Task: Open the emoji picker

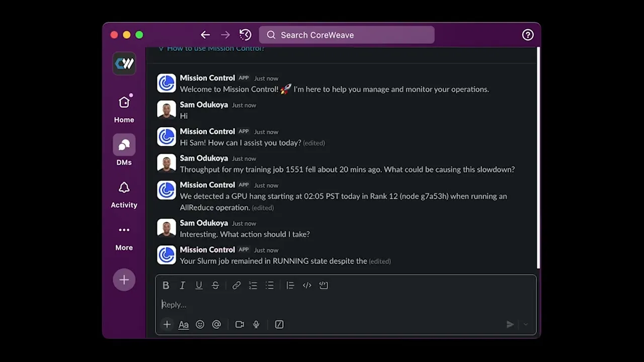Action: pos(200,324)
